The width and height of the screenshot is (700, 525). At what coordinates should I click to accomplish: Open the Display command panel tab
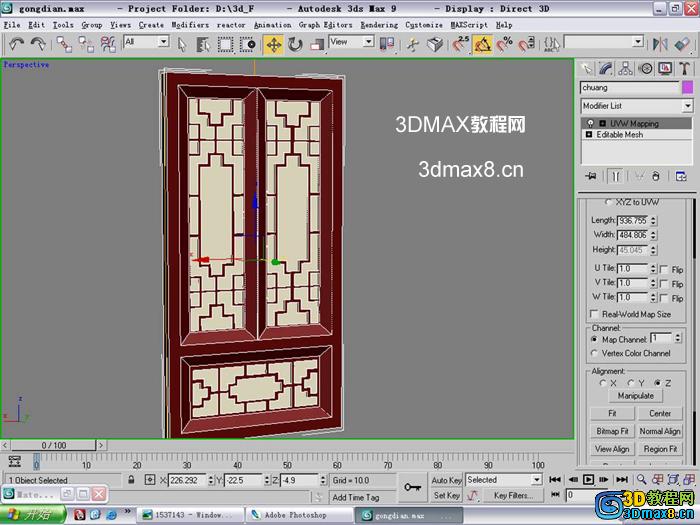pyautogui.click(x=665, y=68)
